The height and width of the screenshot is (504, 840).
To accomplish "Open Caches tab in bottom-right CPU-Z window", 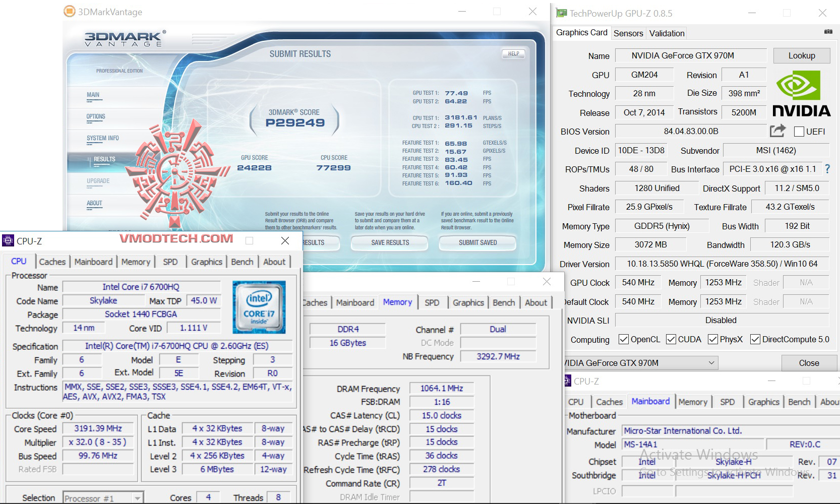I will click(609, 402).
